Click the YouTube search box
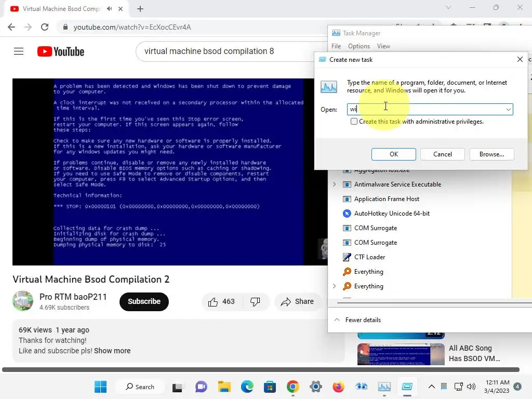The image size is (532, 399). 231,51
